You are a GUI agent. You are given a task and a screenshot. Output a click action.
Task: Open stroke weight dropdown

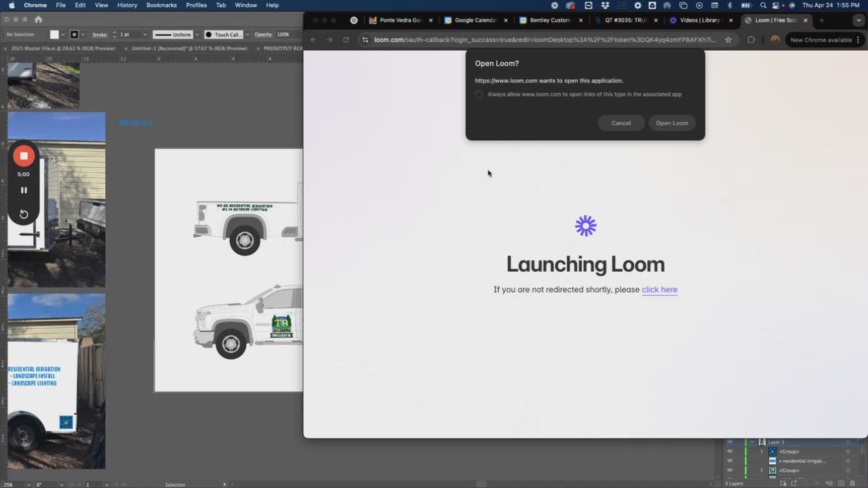click(144, 35)
